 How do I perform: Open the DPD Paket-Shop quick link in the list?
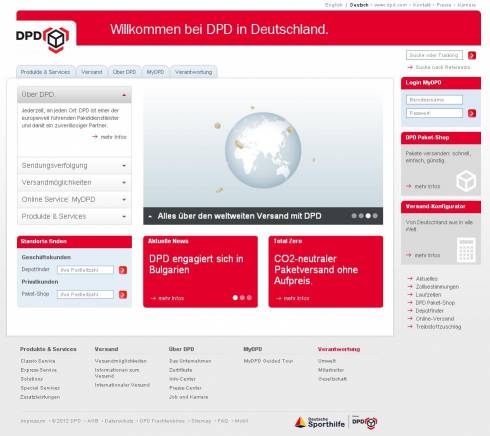[x=435, y=303]
